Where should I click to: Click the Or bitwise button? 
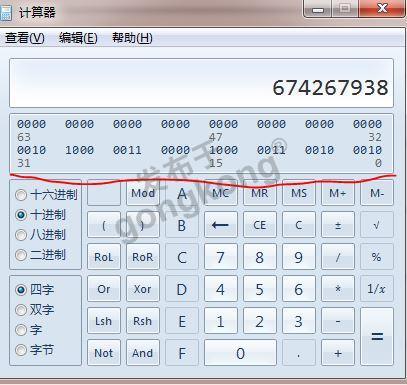coord(104,289)
